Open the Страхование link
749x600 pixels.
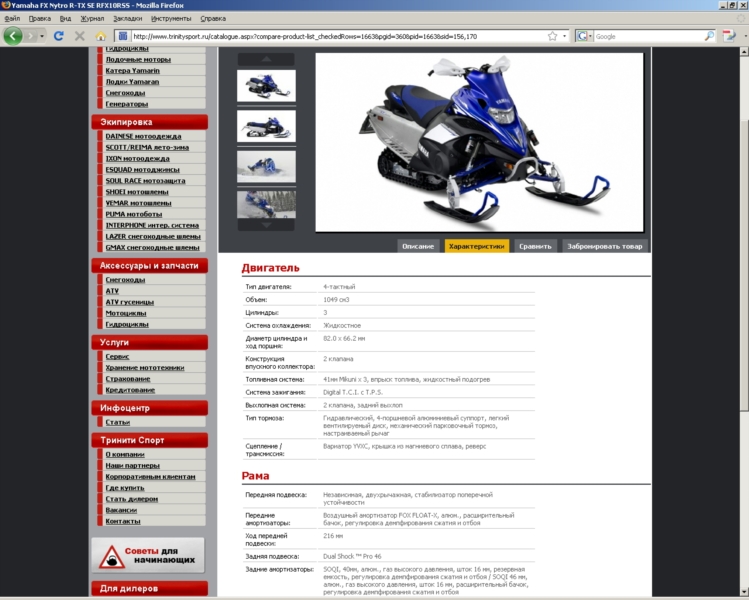[x=128, y=379]
